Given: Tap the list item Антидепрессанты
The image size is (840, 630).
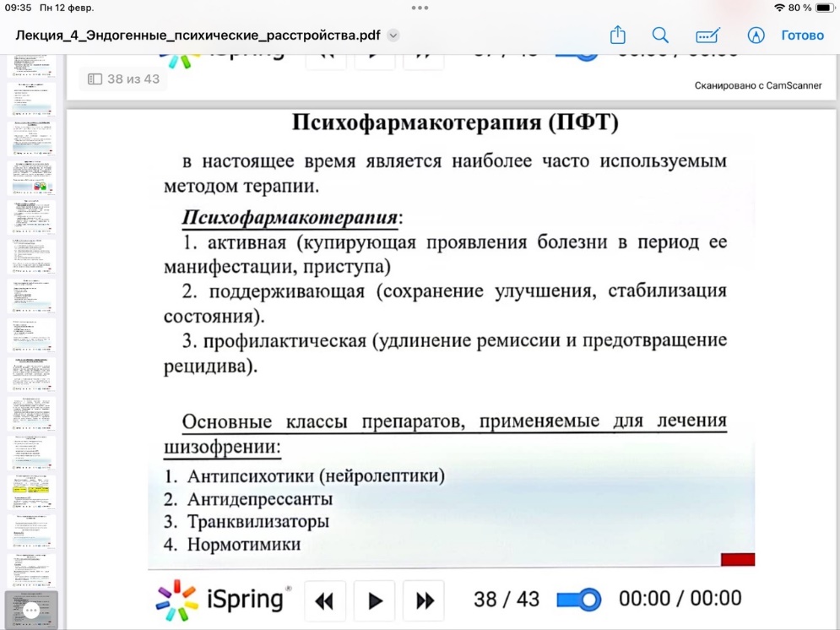Looking at the screenshot, I should (260, 499).
